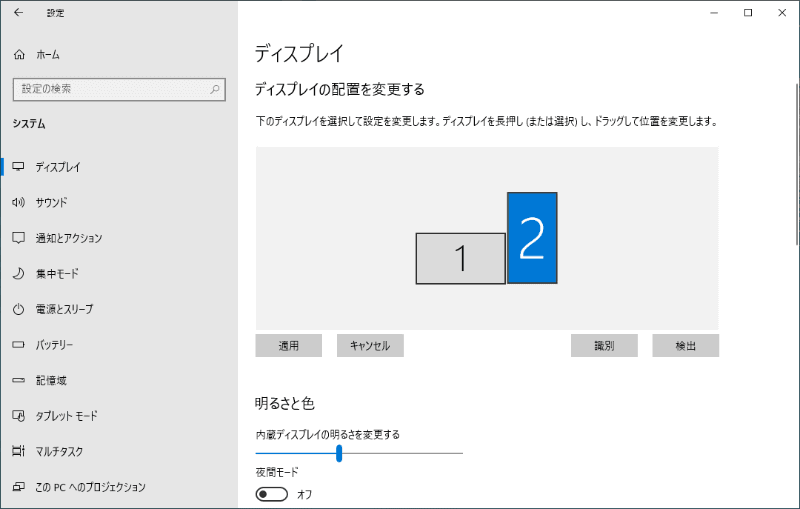Click the 通知とアクション speech bubble icon
Viewport: 800px width, 509px height.
pos(18,238)
